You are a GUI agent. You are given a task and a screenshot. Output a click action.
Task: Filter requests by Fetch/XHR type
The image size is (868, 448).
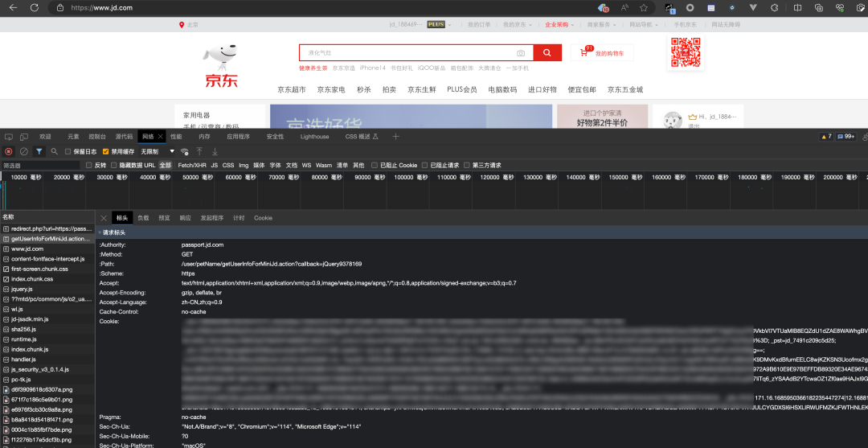click(x=192, y=165)
